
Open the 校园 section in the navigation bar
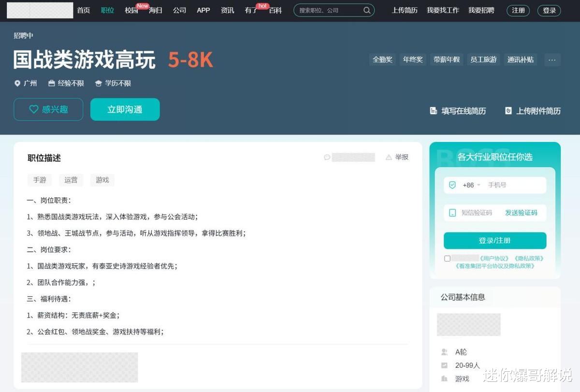pyautogui.click(x=130, y=10)
